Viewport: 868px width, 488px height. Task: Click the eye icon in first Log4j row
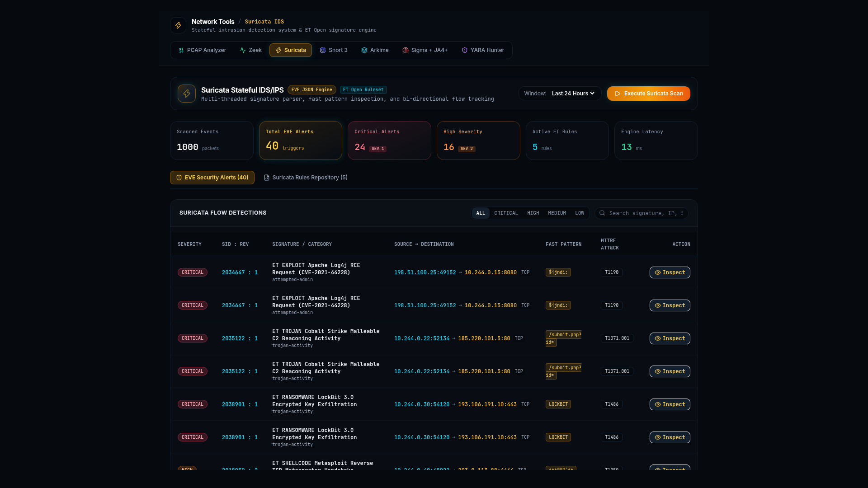658,272
